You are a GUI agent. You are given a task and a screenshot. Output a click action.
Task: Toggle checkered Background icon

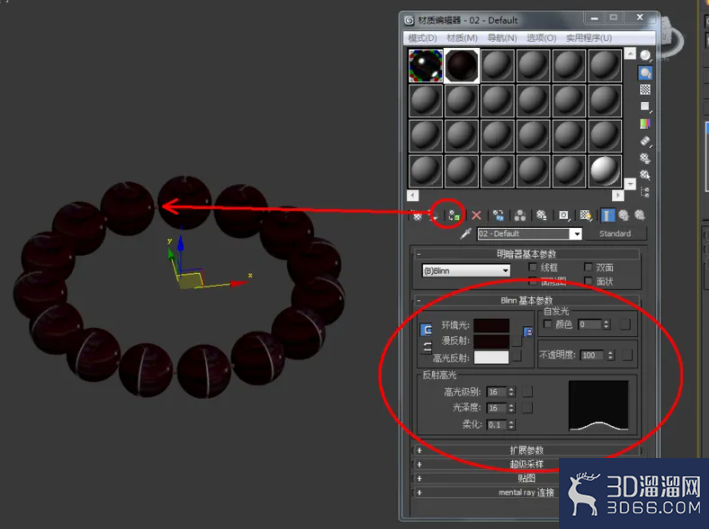(645, 90)
